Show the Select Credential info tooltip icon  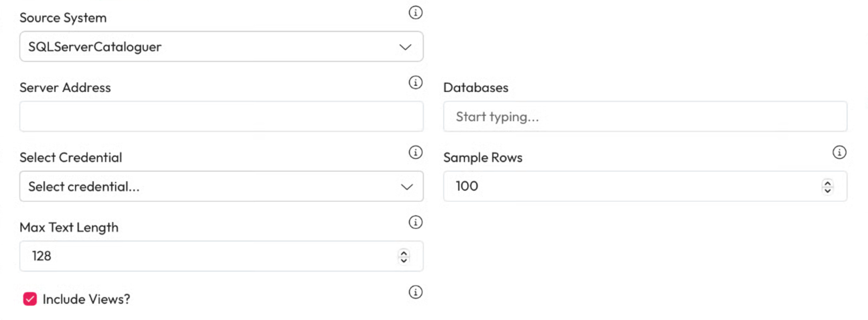click(415, 152)
